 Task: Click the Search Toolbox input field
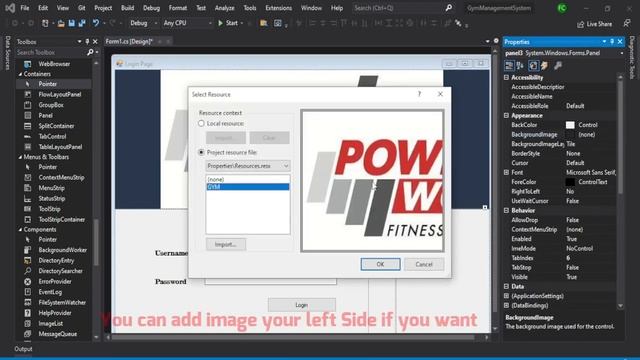(x=51, y=52)
